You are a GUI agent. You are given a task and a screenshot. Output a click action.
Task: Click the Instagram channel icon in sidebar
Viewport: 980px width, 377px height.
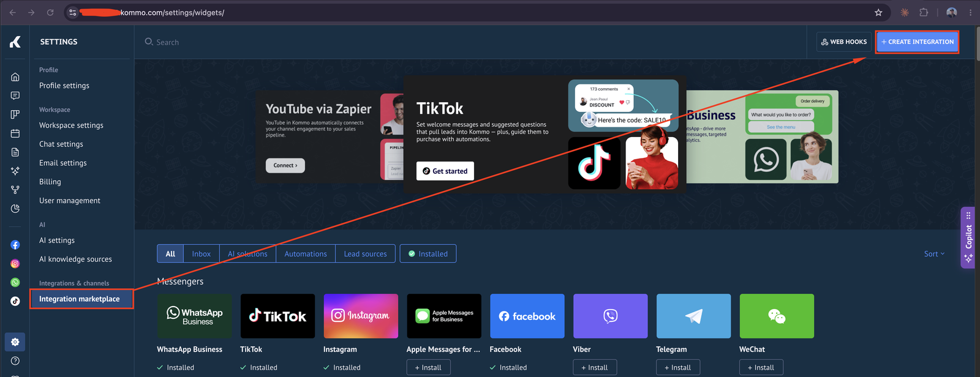click(x=15, y=264)
